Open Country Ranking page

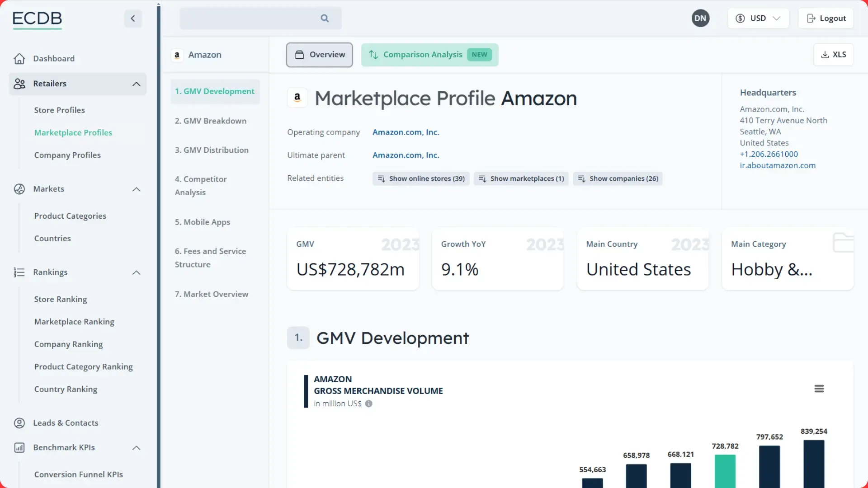(66, 389)
